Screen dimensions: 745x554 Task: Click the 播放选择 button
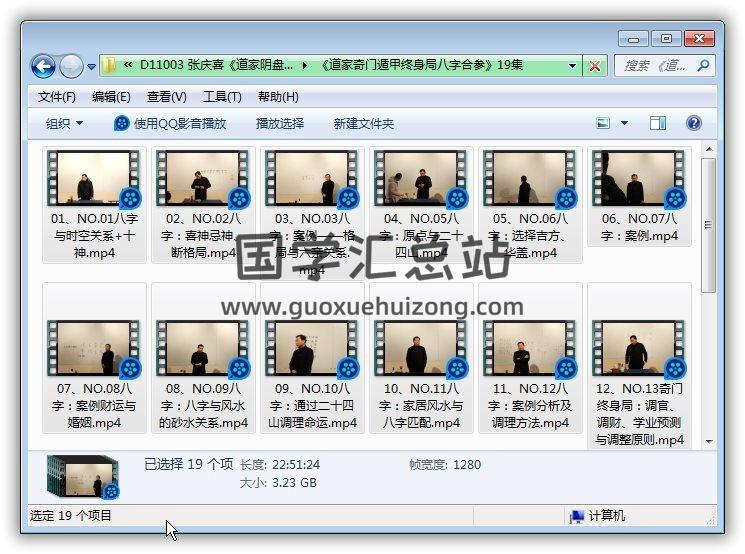(280, 123)
